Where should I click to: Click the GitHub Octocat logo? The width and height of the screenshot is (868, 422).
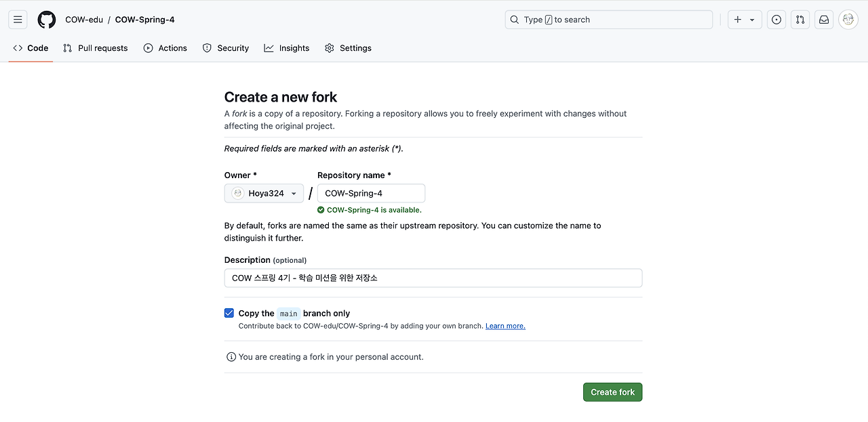pos(47,20)
